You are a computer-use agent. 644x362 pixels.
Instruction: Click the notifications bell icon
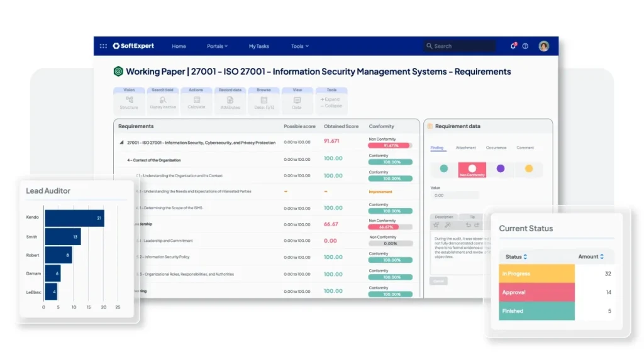click(513, 46)
